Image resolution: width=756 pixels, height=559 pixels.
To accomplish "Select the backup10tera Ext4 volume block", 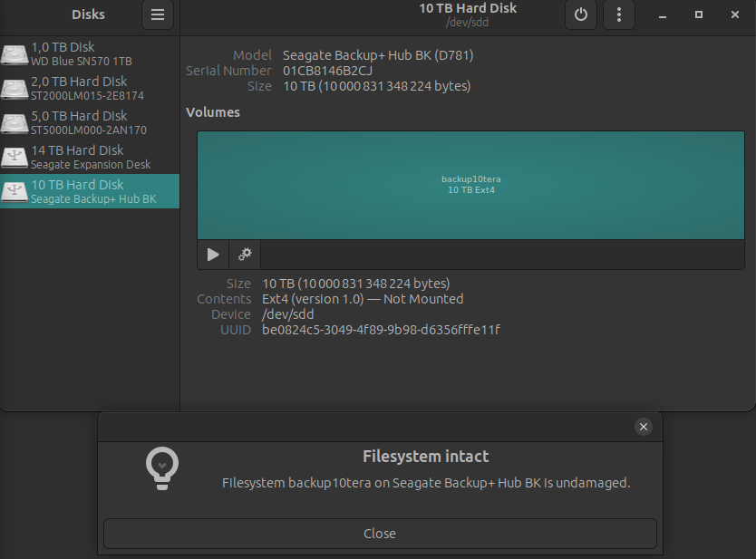I will click(470, 185).
